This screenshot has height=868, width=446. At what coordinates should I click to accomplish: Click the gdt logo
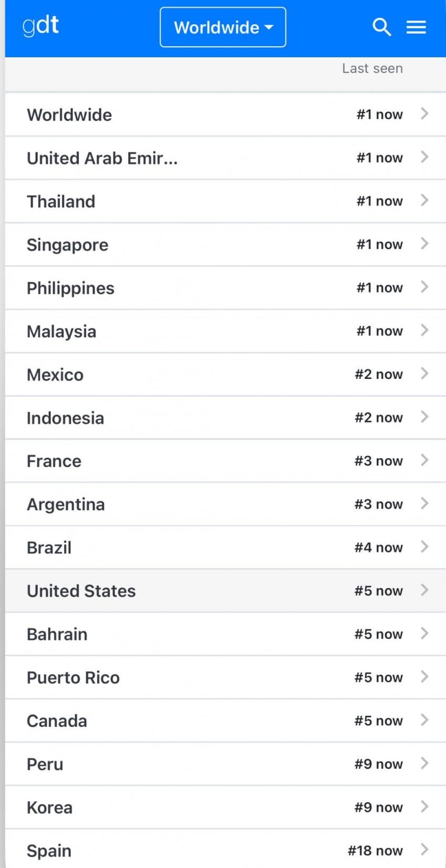point(40,26)
